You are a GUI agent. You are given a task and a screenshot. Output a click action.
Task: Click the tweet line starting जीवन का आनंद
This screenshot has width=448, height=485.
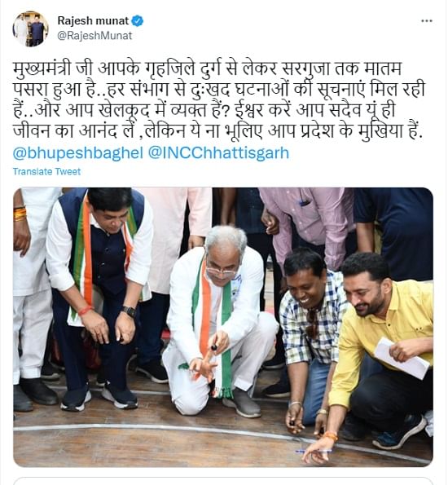(217, 131)
